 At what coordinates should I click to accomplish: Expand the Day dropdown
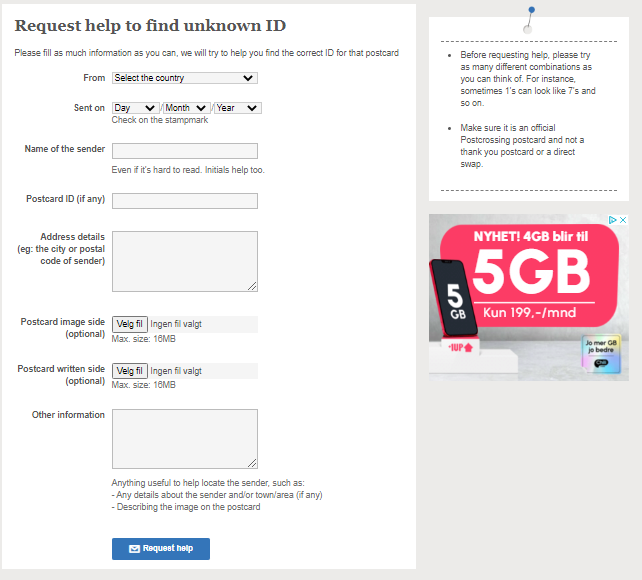(135, 108)
